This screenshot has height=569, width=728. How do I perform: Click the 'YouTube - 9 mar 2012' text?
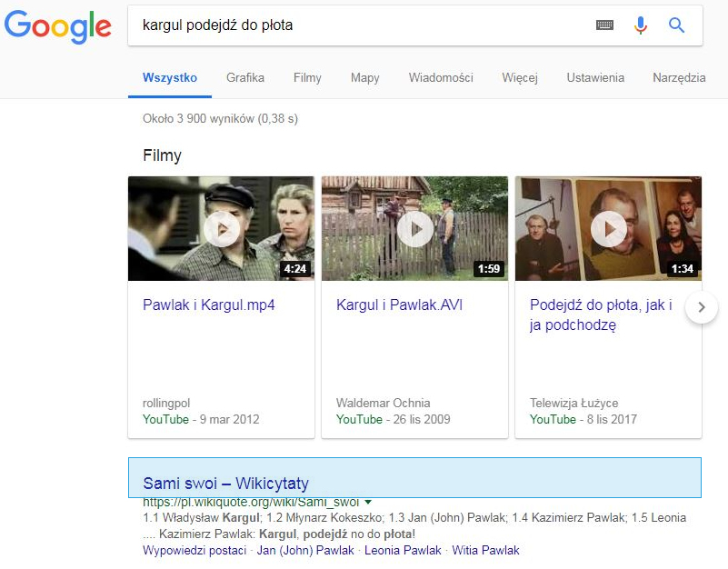201,419
